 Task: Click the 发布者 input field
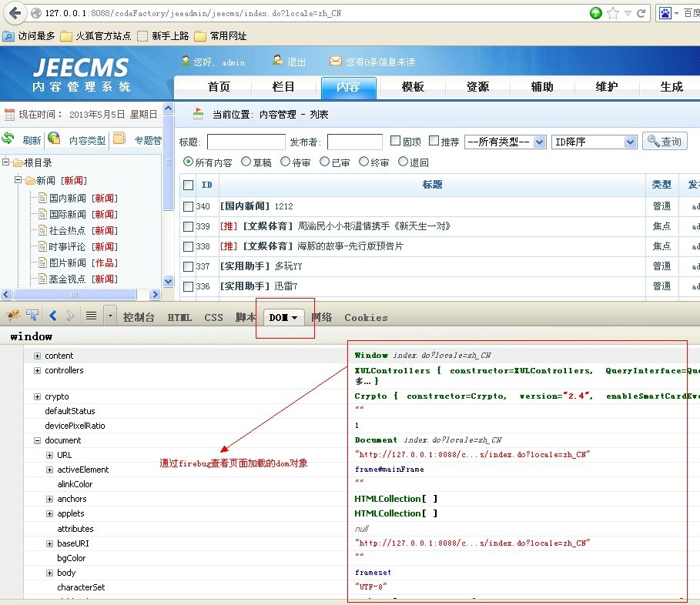(354, 142)
